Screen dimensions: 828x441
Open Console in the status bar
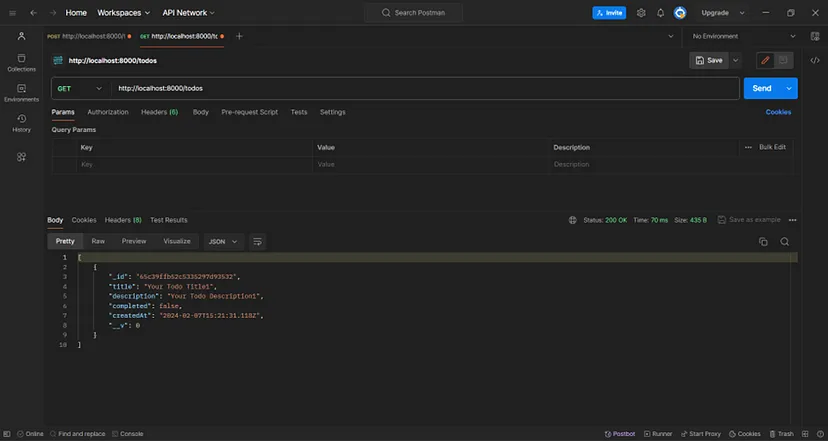click(128, 434)
